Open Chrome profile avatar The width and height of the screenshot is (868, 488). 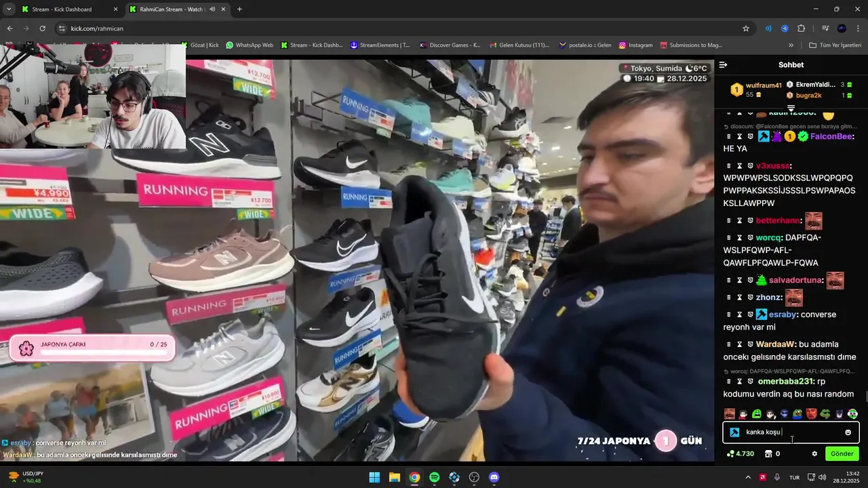point(842,28)
